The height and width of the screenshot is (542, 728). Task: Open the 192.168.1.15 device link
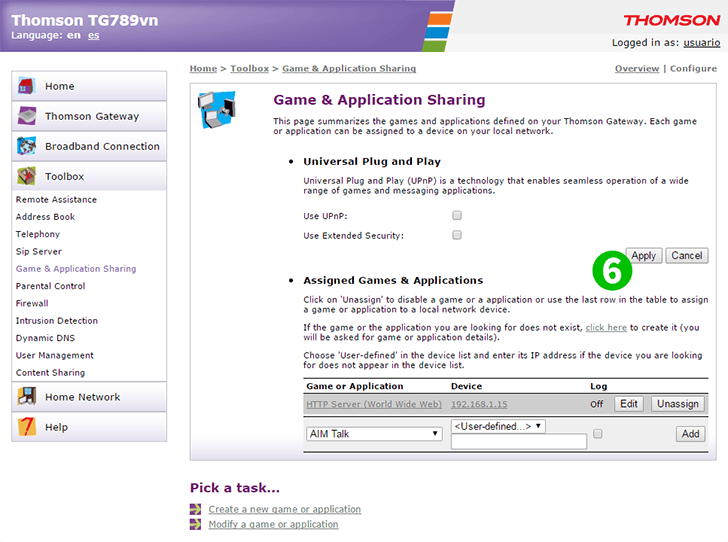[479, 404]
